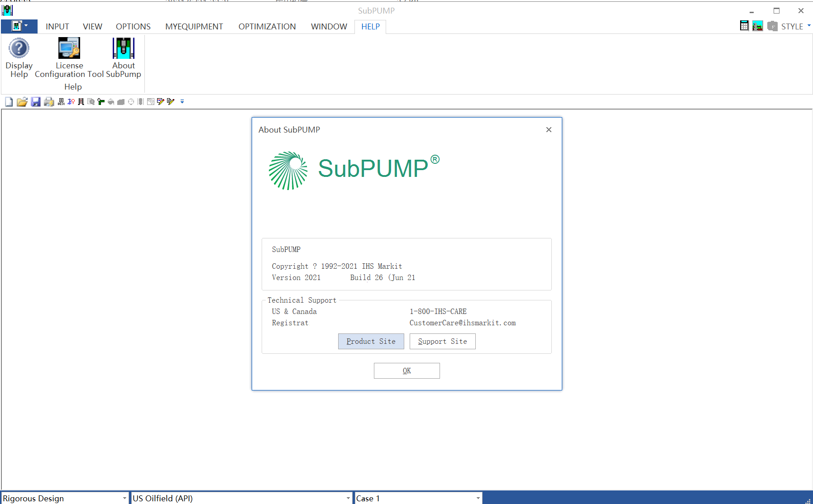Click the grayed bucket toolbar icon

(x=111, y=102)
